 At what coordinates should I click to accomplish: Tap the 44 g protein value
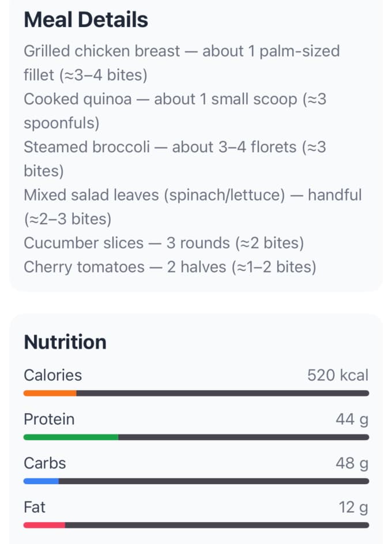tap(352, 419)
